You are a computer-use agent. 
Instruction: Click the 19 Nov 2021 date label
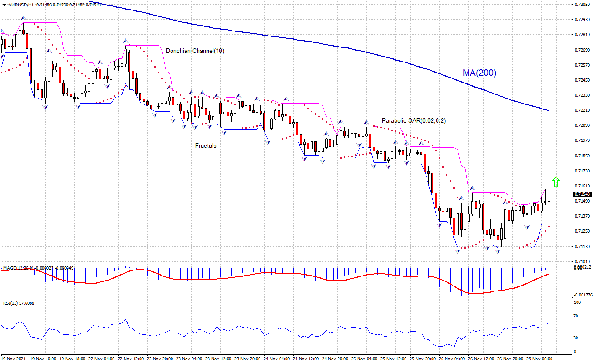click(14, 359)
